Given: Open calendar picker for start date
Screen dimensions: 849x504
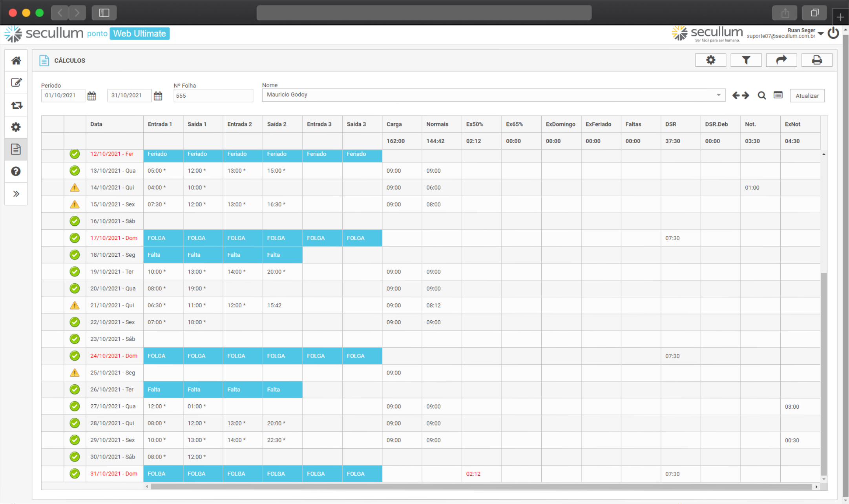Looking at the screenshot, I should [x=92, y=96].
